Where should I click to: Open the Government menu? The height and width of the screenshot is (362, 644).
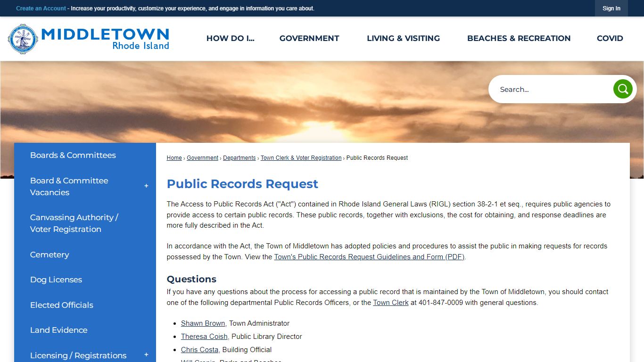tap(309, 39)
